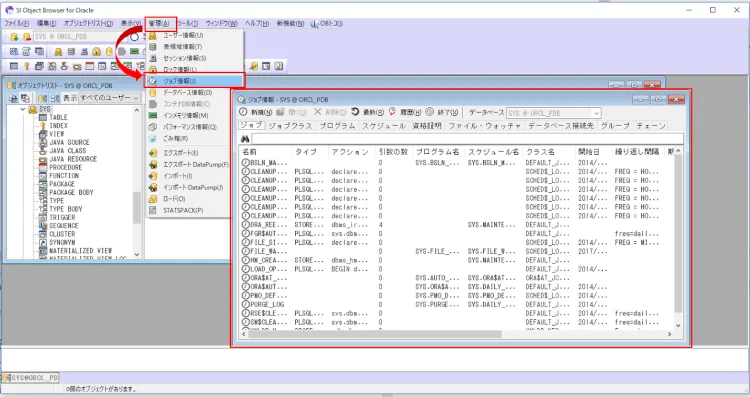
Task: Click the 開く(O) open icon in job toolbar
Action: click(x=280, y=112)
